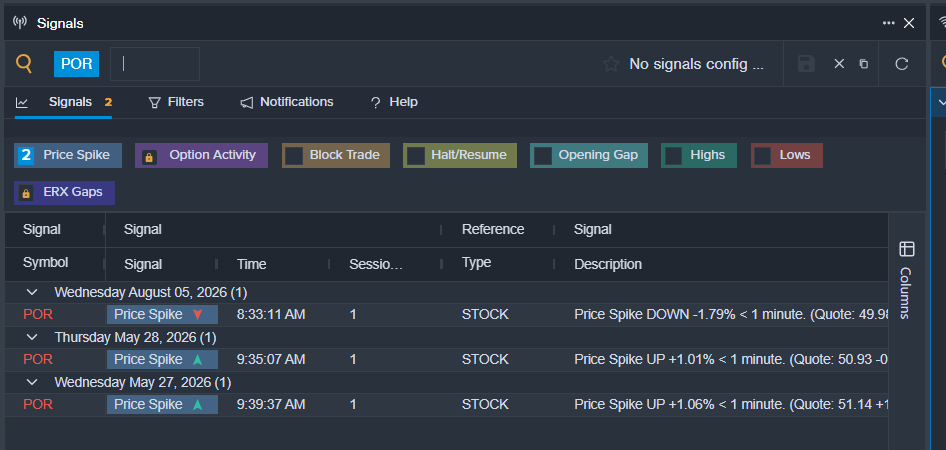Viewport: 946px width, 450px height.
Task: Open the Columns side panel
Action: (x=906, y=280)
